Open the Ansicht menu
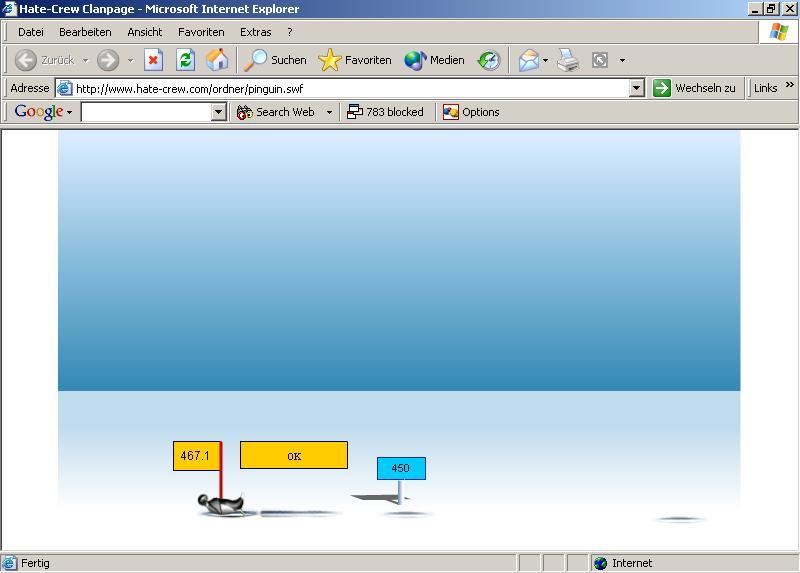 pos(145,32)
